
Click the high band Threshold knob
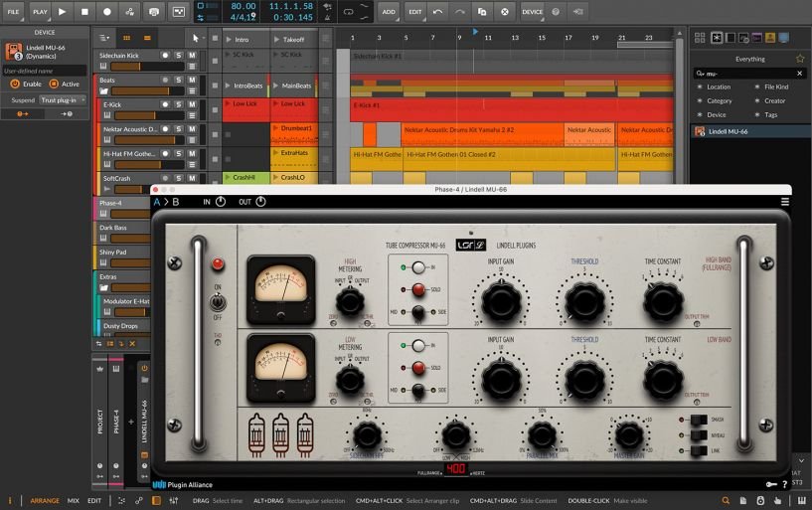[x=585, y=301]
